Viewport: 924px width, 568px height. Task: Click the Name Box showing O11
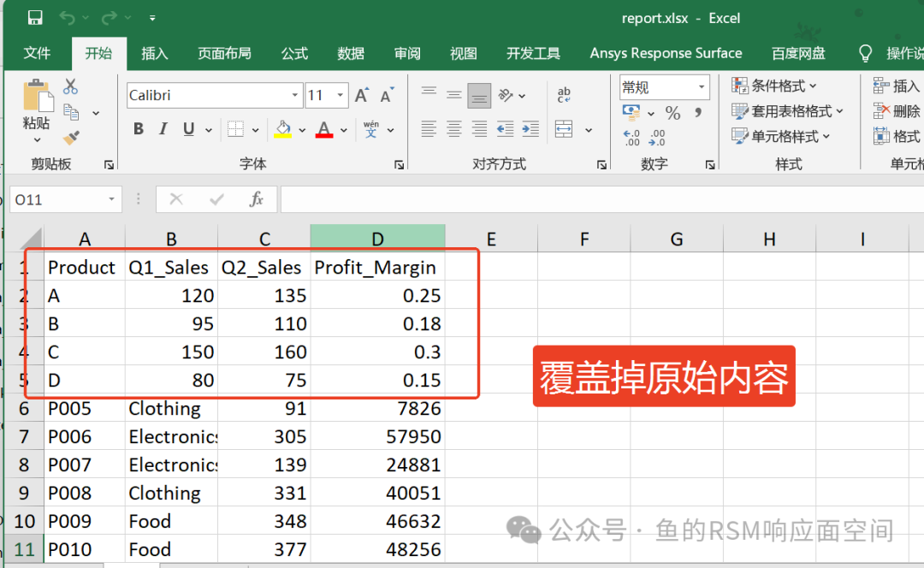coord(65,200)
